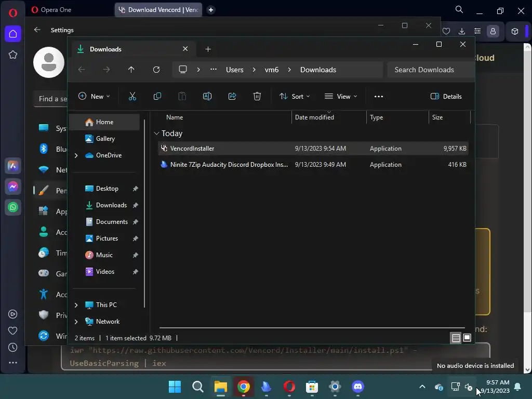
Task: Show hidden system tray icons chevron
Action: click(x=422, y=387)
